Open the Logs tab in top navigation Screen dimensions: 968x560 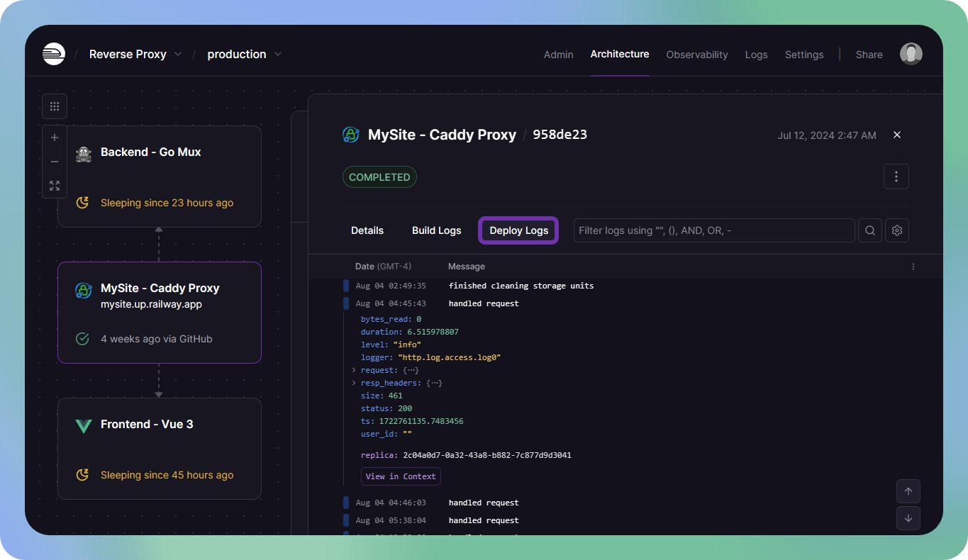[x=757, y=55]
